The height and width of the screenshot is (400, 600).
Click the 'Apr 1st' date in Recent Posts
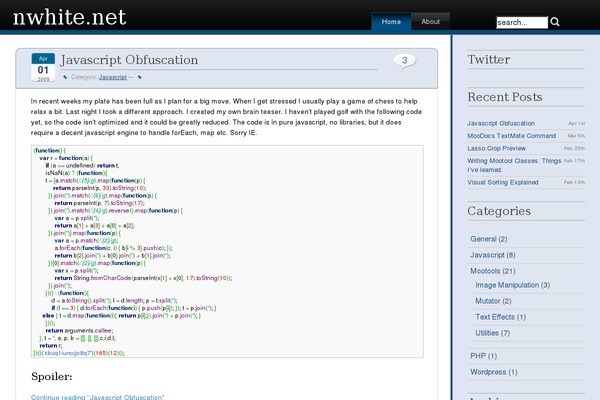pyautogui.click(x=576, y=123)
